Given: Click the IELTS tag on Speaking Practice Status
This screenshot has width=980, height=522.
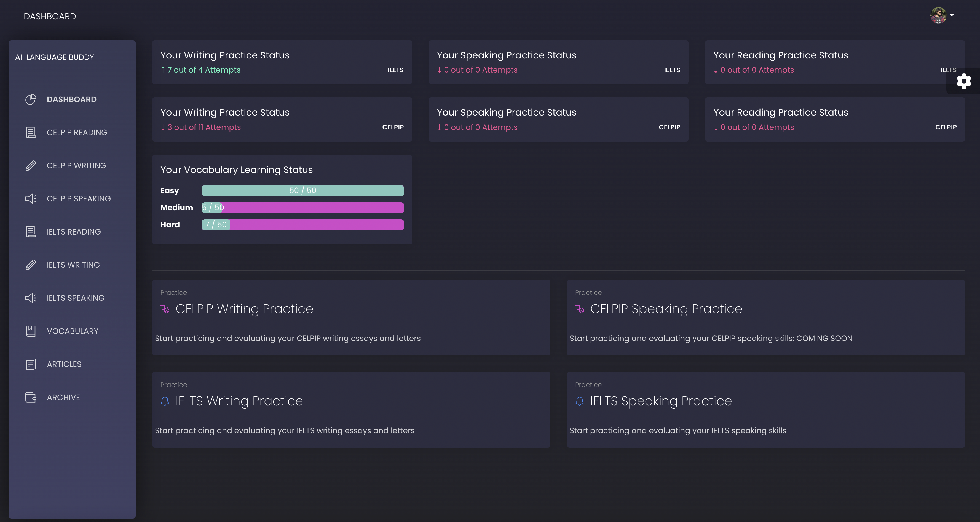Looking at the screenshot, I should tap(672, 70).
